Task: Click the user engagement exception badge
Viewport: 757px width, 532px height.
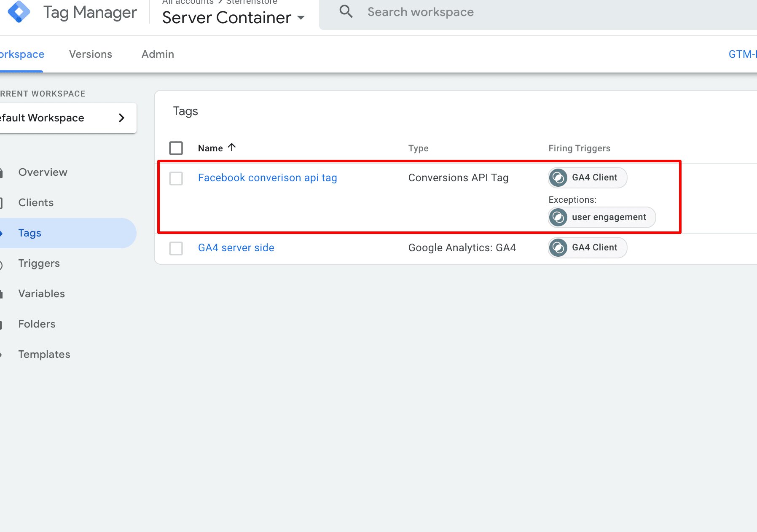Action: pos(601,217)
